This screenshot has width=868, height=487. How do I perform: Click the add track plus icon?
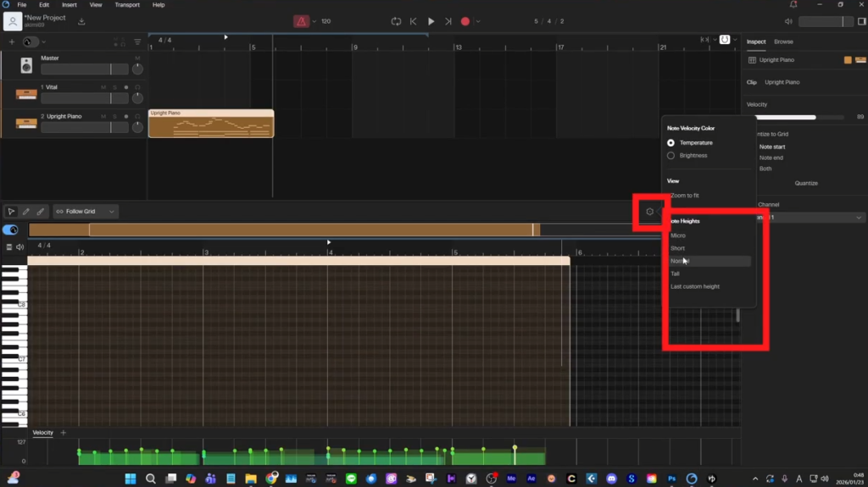click(12, 42)
